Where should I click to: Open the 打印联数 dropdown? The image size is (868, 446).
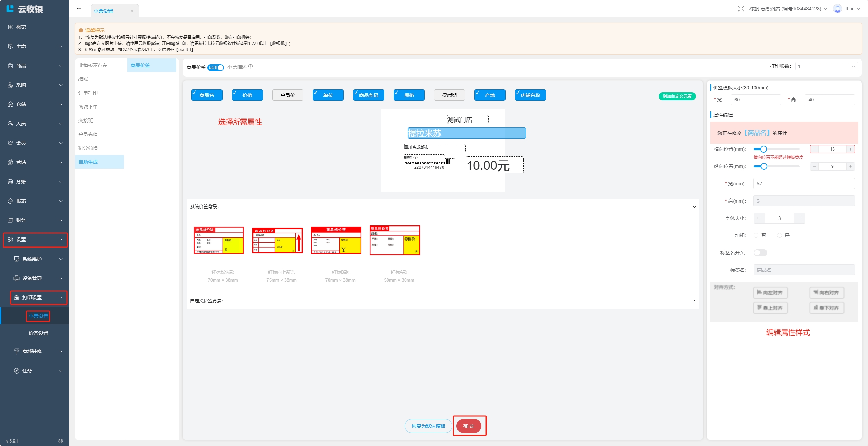click(826, 66)
